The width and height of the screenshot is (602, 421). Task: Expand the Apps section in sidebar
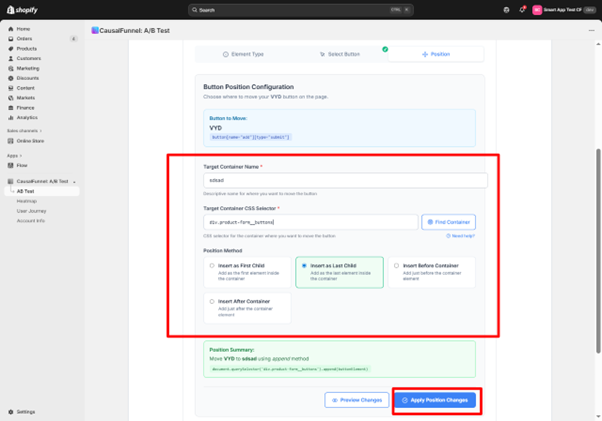(14, 155)
